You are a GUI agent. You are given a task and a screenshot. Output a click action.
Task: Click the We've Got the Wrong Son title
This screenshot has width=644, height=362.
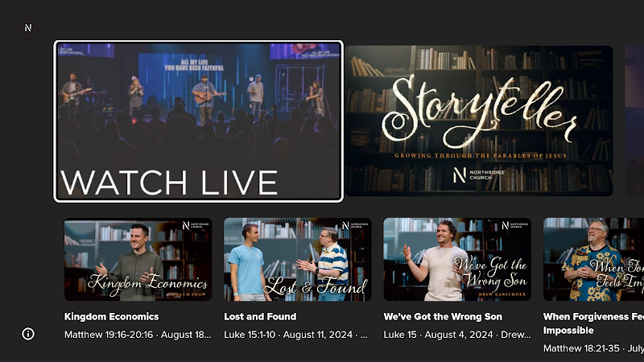pos(443,316)
